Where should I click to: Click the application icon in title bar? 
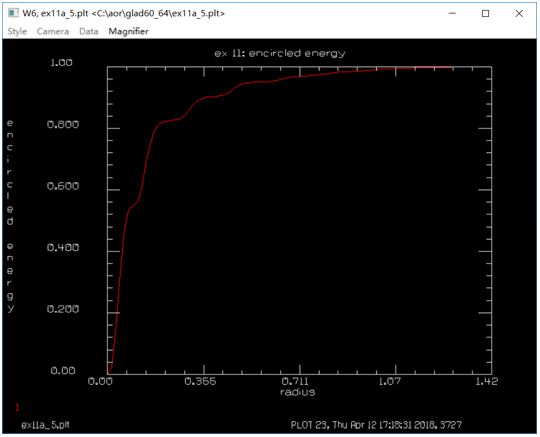[13, 13]
